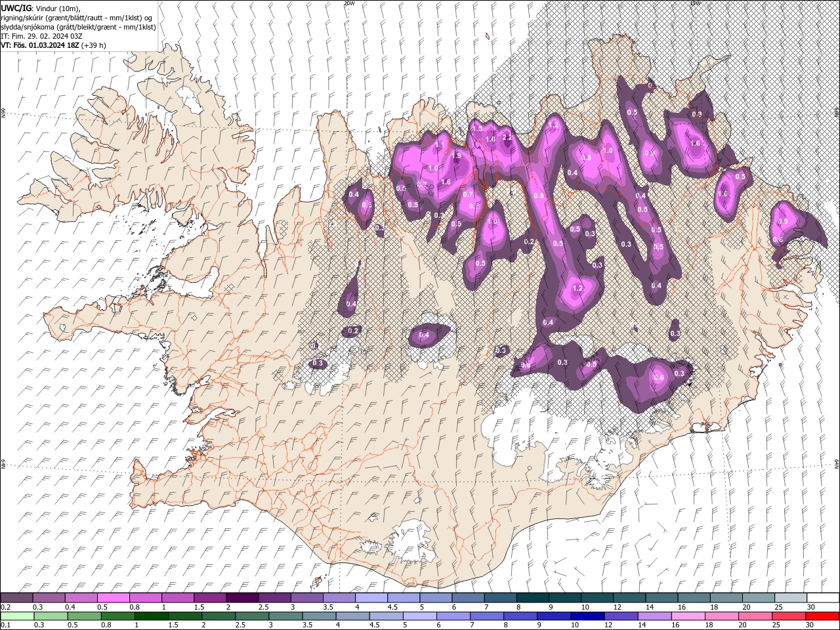840x630 pixels.
Task: Click the '0.1' label on the lower legend
Action: point(6,625)
